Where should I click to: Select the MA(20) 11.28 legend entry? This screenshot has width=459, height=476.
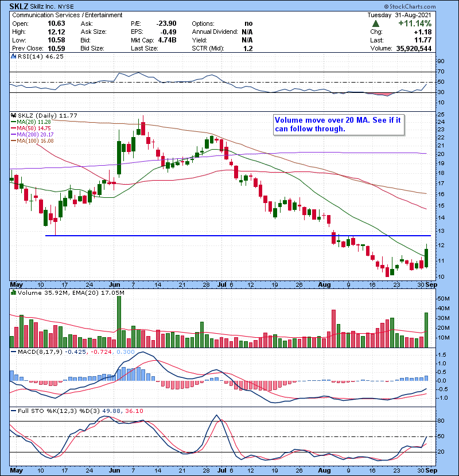tap(31, 122)
